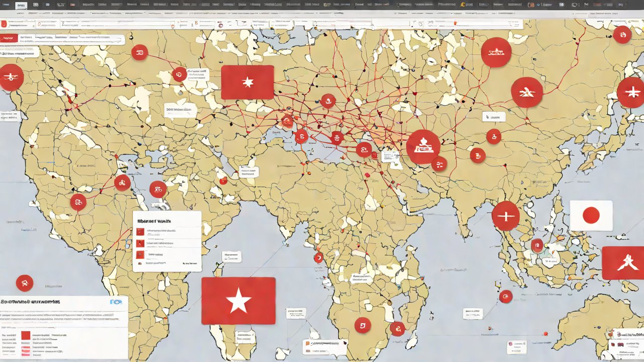Image resolution: width=644 pixels, height=362 pixels.
Task: Select the first red item in popup list
Action: (140, 232)
